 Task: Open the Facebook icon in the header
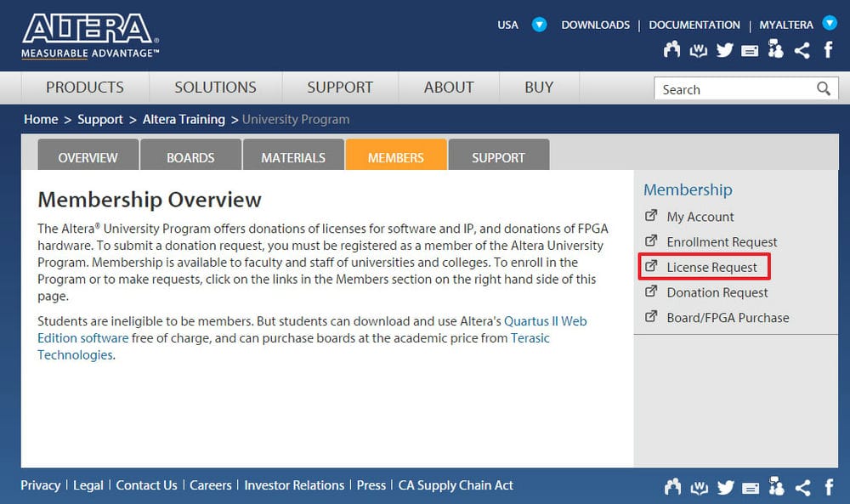[x=828, y=50]
